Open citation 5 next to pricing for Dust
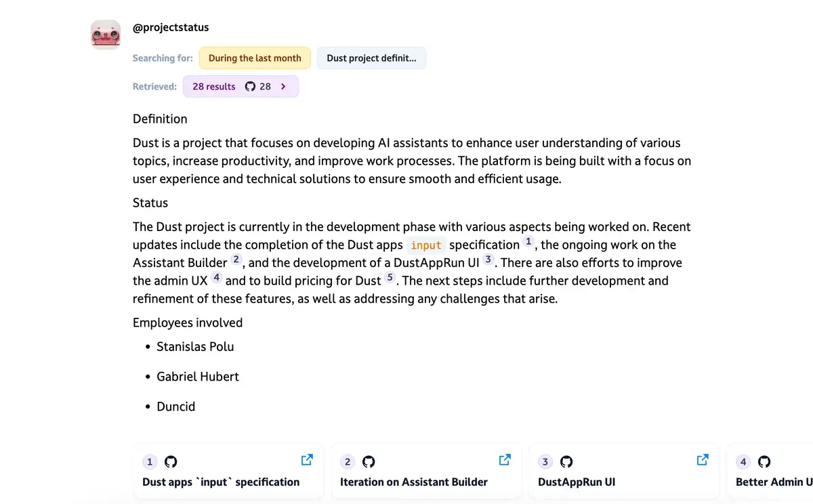 (390, 277)
